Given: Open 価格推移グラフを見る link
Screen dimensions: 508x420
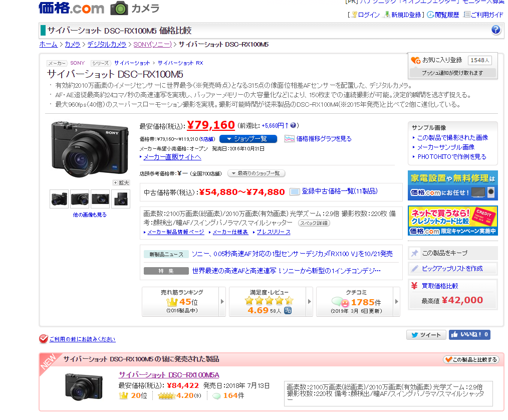Looking at the screenshot, I should coord(324,139).
